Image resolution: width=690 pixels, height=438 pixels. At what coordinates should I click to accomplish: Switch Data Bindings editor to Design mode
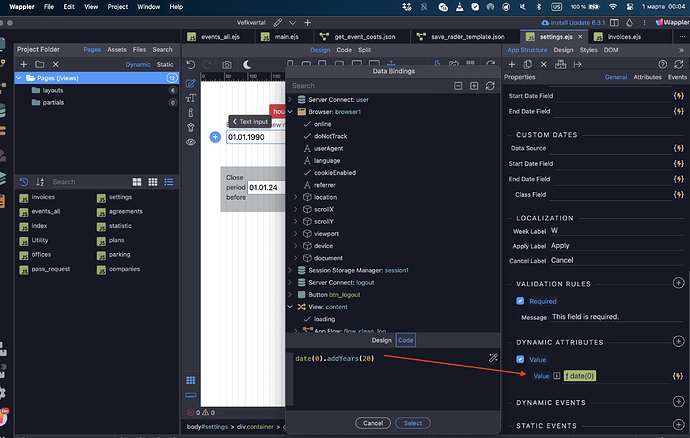(x=381, y=340)
